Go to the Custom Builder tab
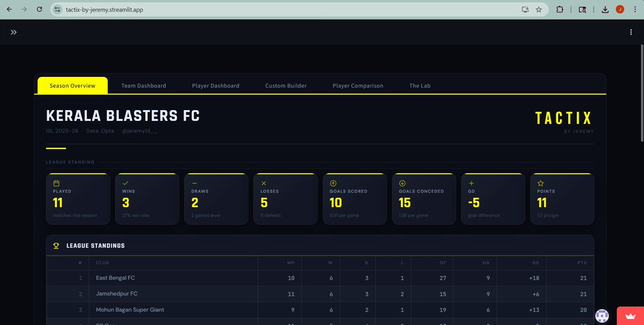This screenshot has height=325, width=644. click(286, 85)
